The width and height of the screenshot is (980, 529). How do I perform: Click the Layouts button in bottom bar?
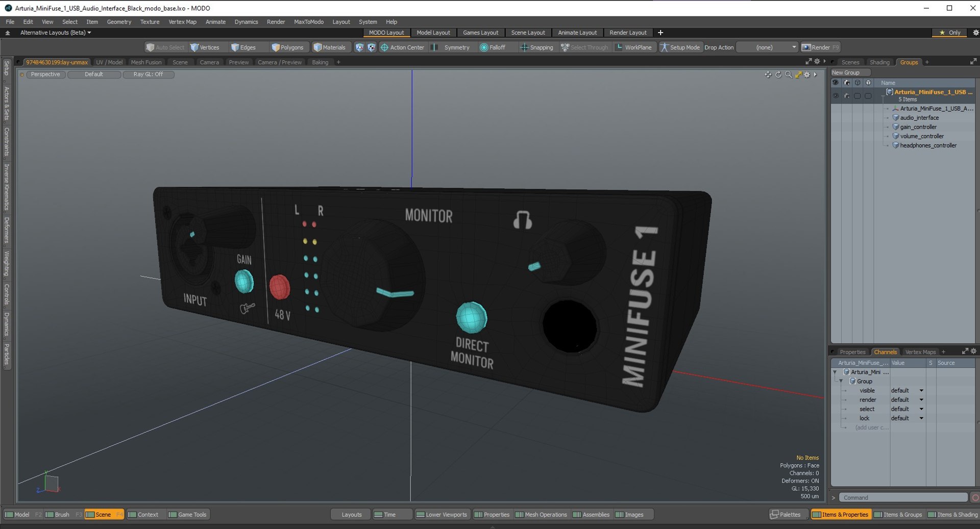coord(352,515)
